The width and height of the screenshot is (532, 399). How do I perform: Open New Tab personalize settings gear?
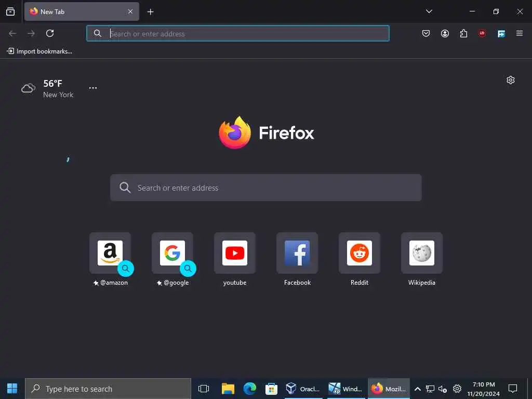pos(511,80)
